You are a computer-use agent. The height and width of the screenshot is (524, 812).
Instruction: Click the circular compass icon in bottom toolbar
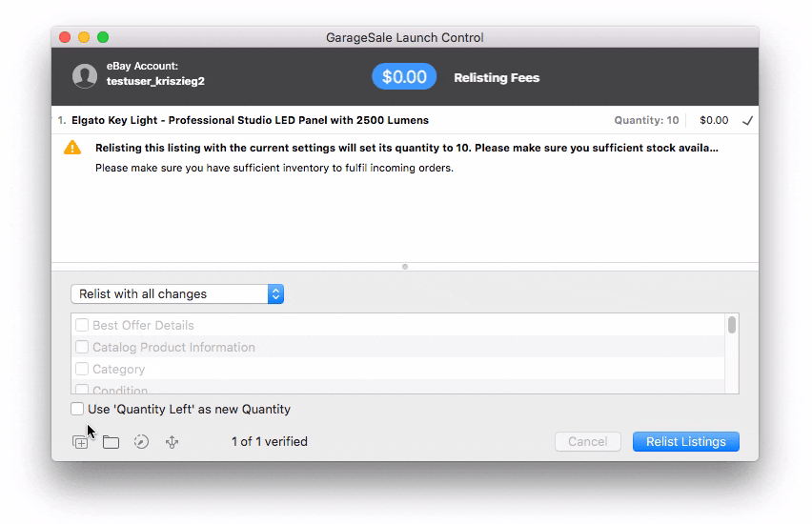coord(141,442)
